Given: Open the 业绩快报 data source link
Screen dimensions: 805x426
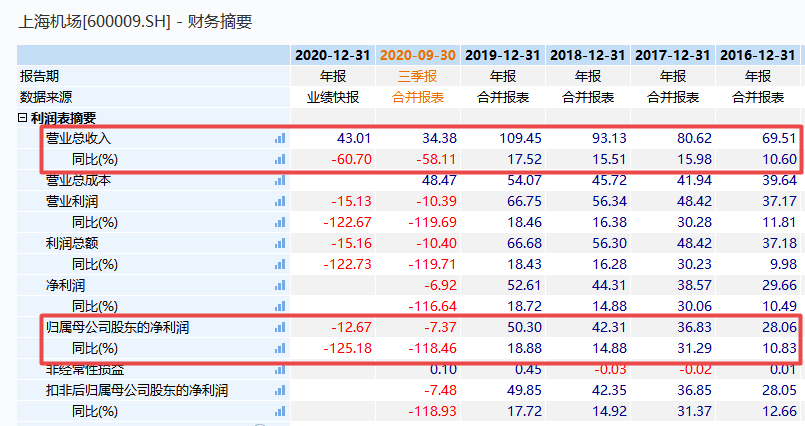Looking at the screenshot, I should [333, 97].
